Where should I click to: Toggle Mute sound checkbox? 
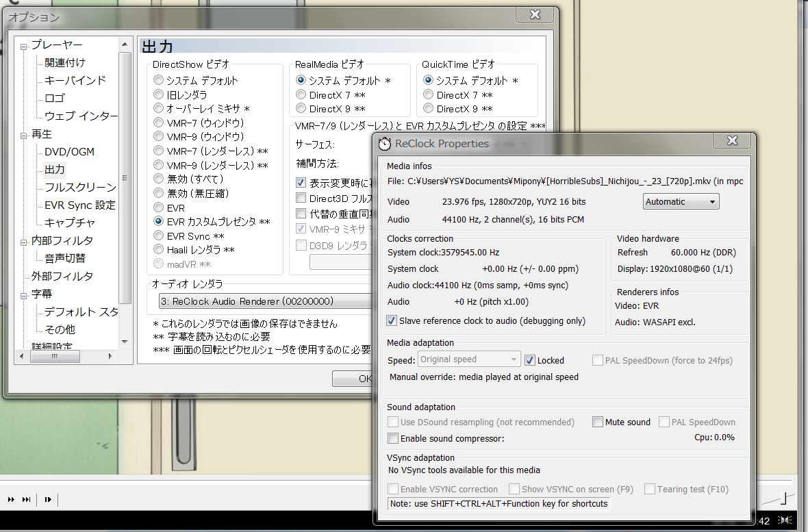598,422
